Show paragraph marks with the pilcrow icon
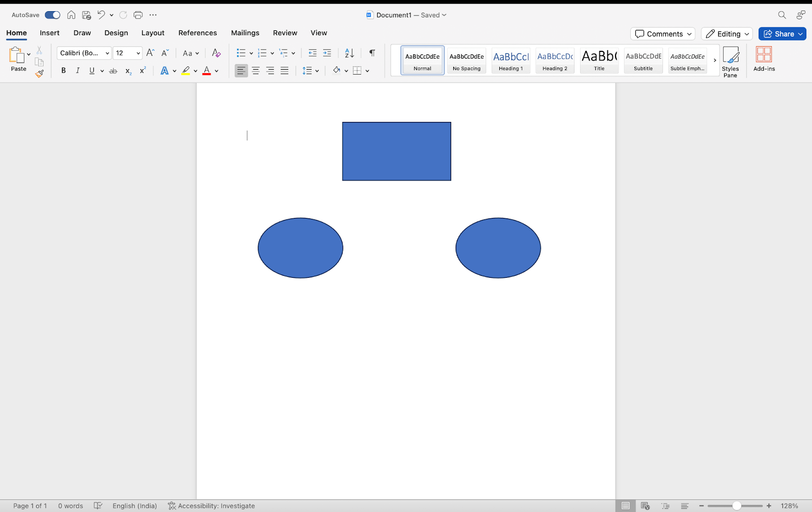The width and height of the screenshot is (812, 512). 372,53
